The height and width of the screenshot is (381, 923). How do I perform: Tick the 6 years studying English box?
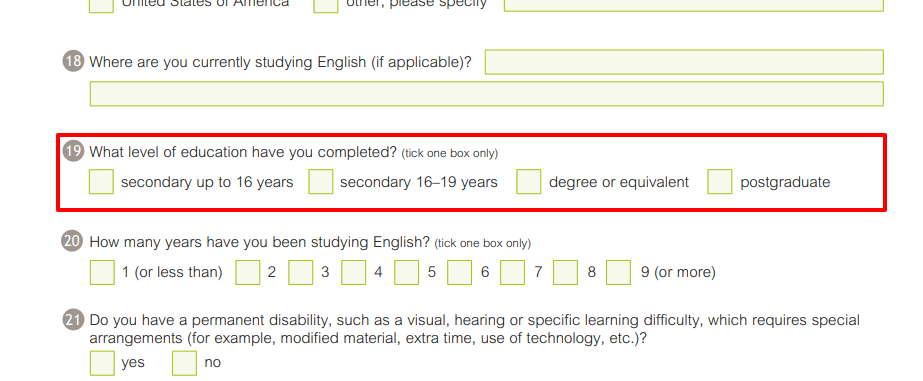tap(460, 272)
